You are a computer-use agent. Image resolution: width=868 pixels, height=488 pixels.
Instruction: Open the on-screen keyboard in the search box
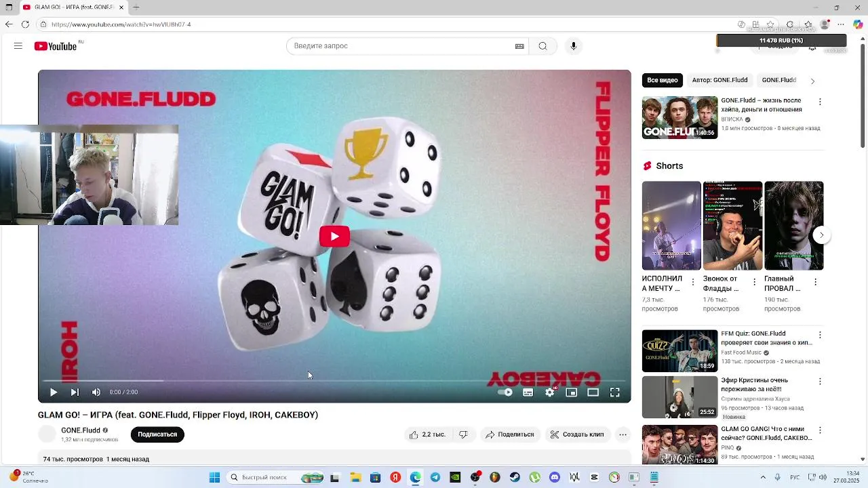(519, 46)
